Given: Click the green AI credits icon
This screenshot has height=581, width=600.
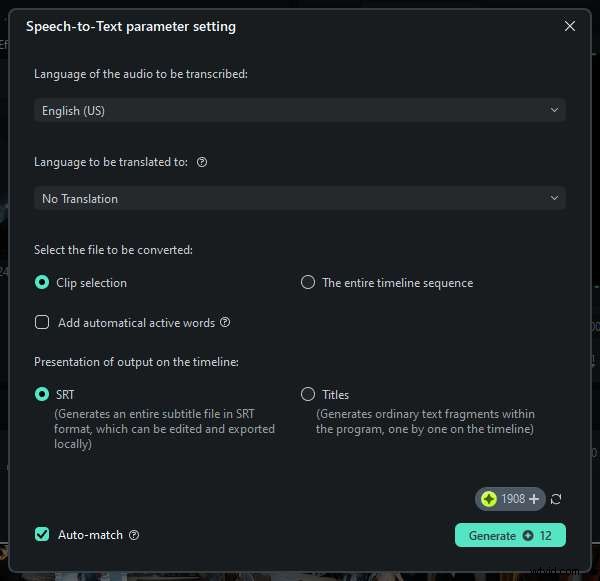Looking at the screenshot, I should pyautogui.click(x=488, y=499).
